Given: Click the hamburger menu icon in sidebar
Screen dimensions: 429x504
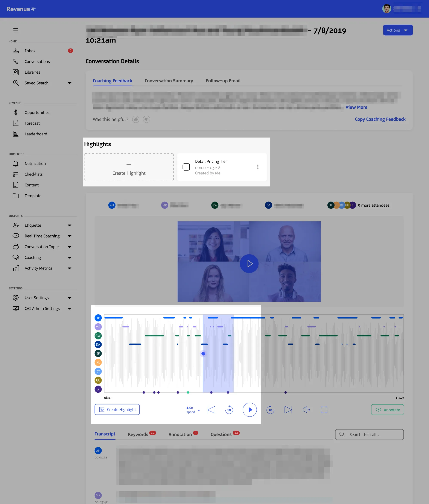Looking at the screenshot, I should [16, 30].
